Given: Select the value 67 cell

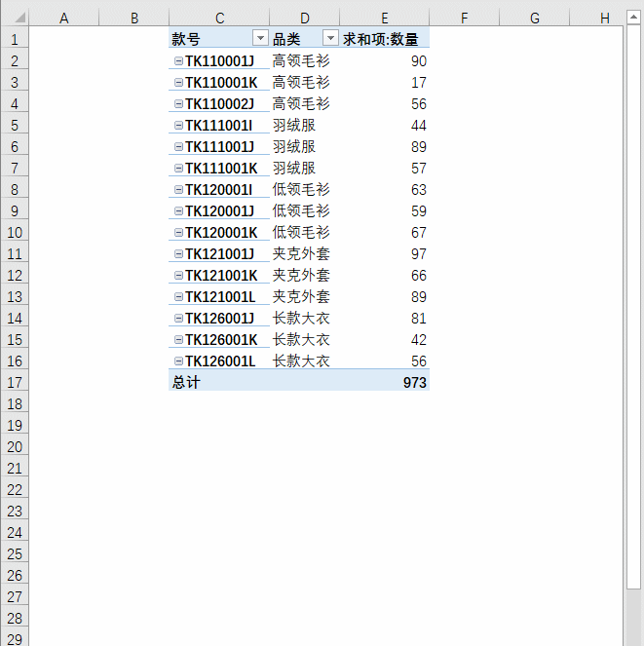Looking at the screenshot, I should click(x=385, y=232).
